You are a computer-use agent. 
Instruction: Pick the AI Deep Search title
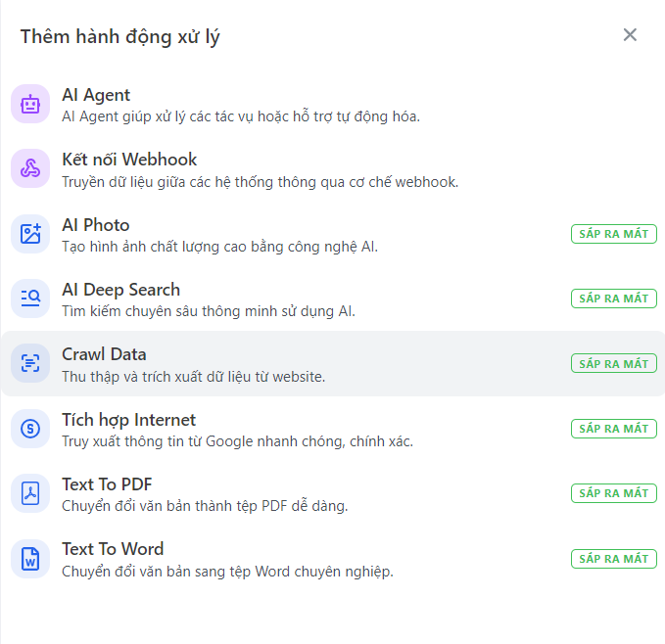(120, 290)
